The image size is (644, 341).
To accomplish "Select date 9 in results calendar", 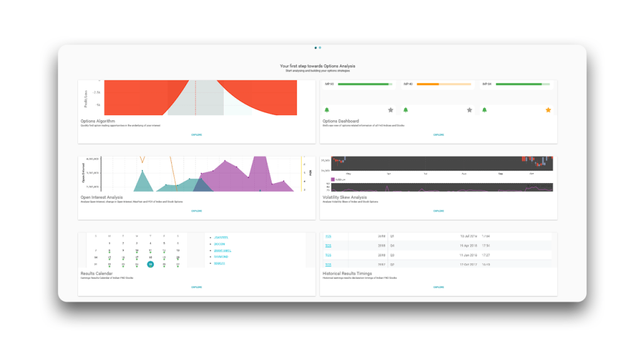I will [x=123, y=250].
